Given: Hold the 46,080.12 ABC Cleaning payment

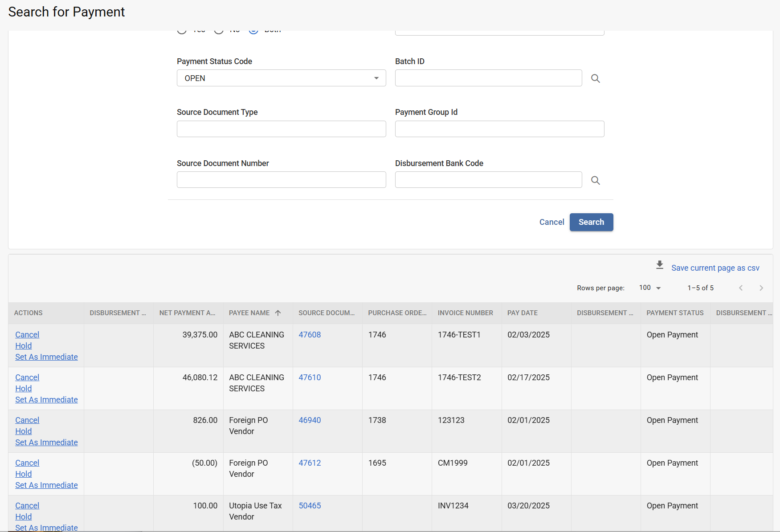Looking at the screenshot, I should pyautogui.click(x=24, y=389).
